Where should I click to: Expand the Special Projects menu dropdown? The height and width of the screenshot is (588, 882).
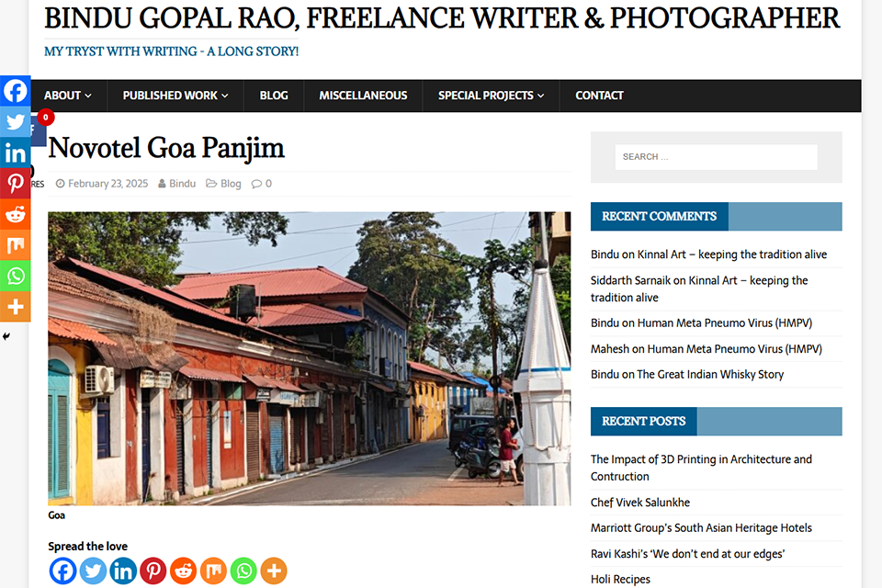click(x=491, y=96)
